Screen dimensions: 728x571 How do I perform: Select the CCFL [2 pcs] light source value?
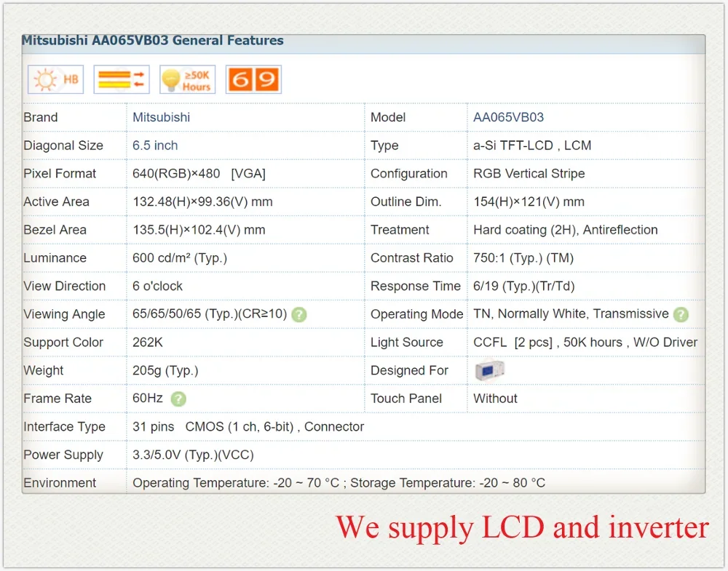click(x=585, y=343)
